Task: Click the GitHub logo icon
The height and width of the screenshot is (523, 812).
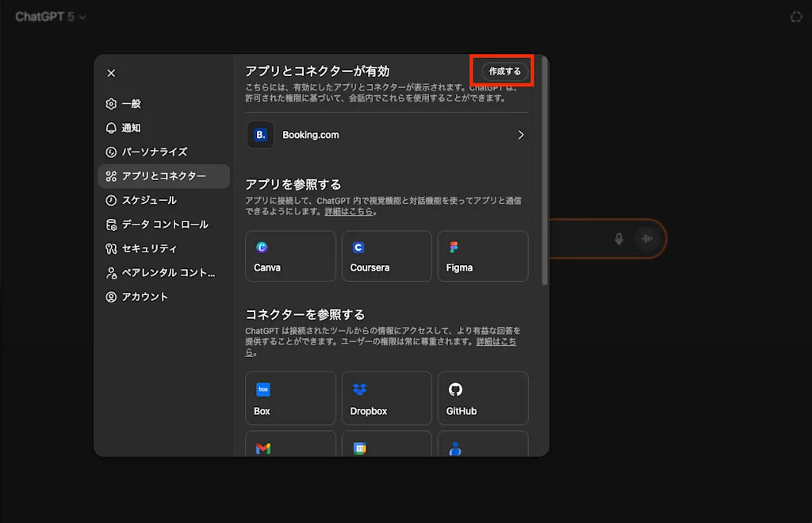Action: point(455,389)
